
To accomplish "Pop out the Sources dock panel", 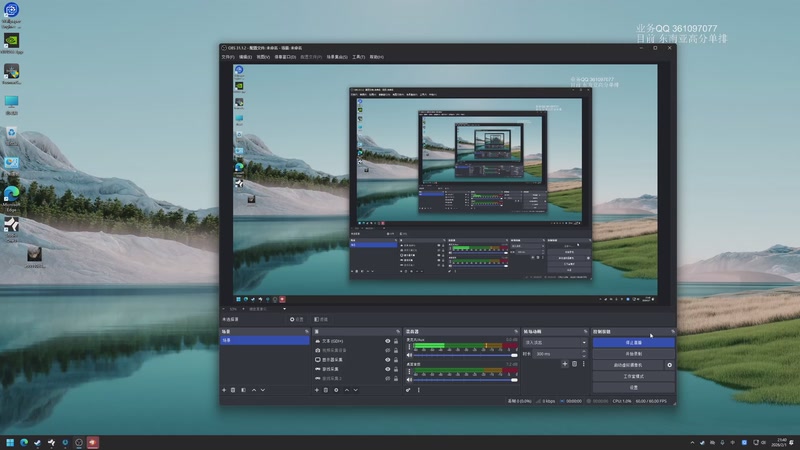I will point(398,332).
